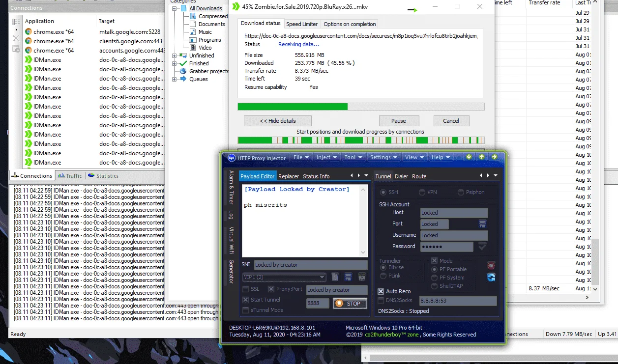This screenshot has height=364, width=618.
Task: Open the File menu dropdown in HTTP Proxy Injector
Action: click(301, 157)
